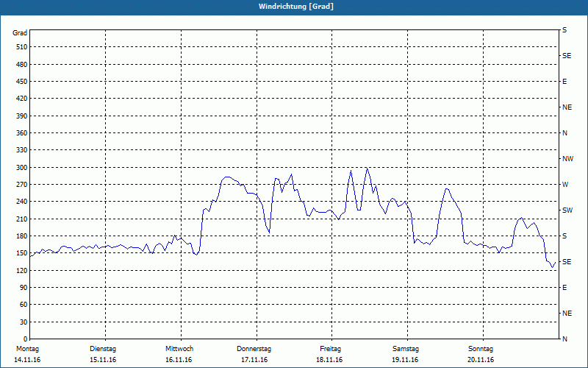Click the 510 value on left axis

coord(22,47)
